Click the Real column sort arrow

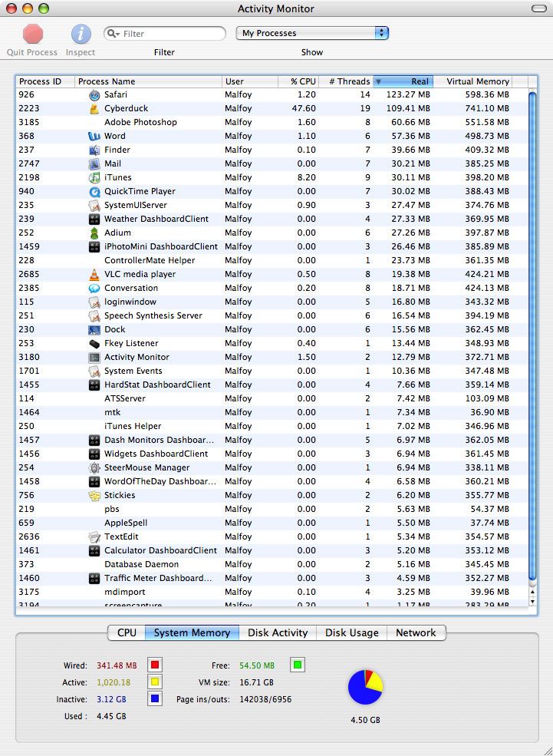[x=378, y=81]
